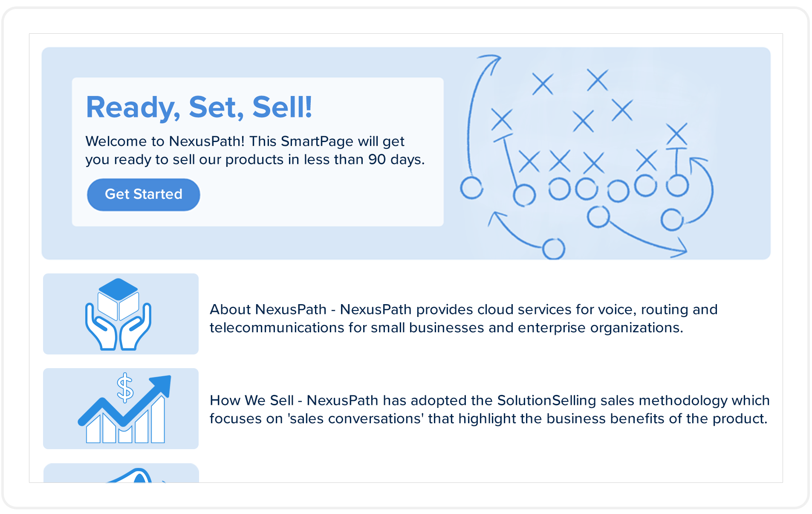Click the third partially visible thumbnail tile
This screenshot has height=514, width=812.
coord(121,473)
